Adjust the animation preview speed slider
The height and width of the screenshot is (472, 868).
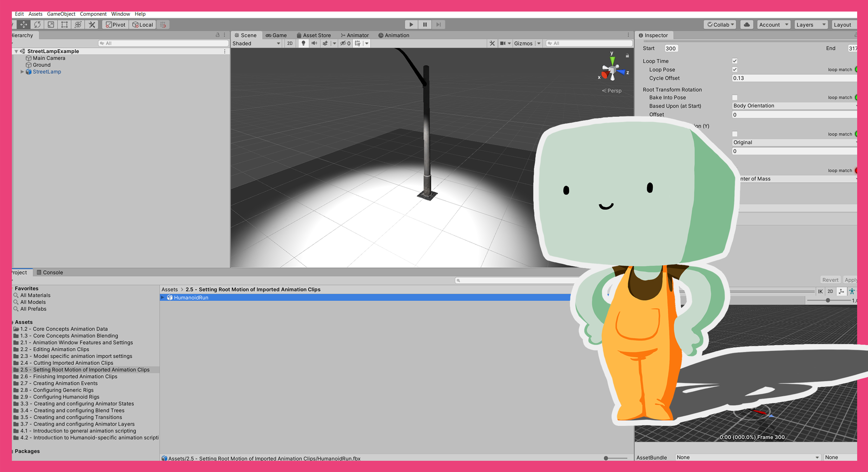click(828, 300)
